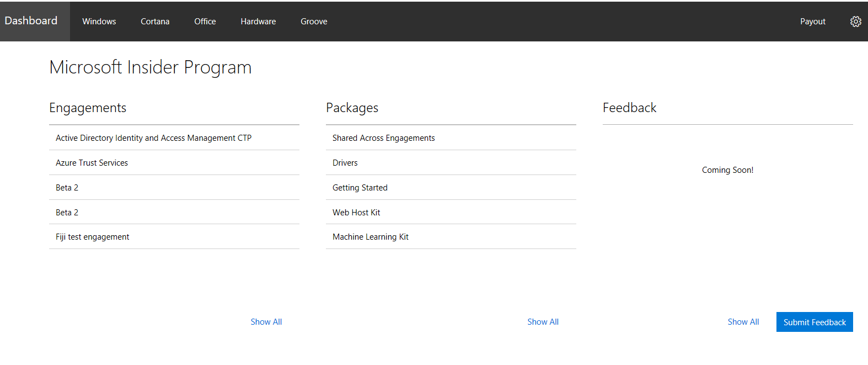Open the settings gear icon

855,22
